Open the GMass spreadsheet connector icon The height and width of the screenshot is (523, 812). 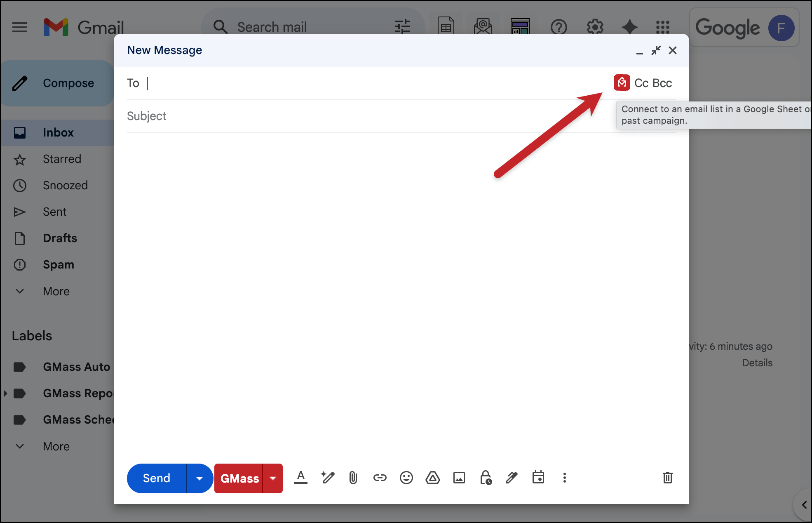tap(622, 82)
